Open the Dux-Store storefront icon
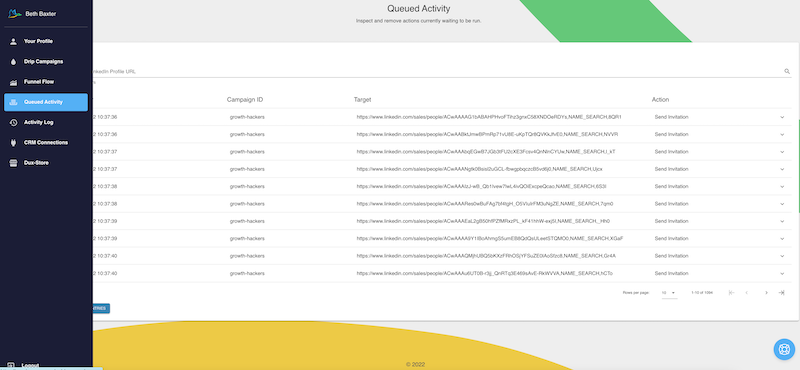The height and width of the screenshot is (370, 800). pyautogui.click(x=13, y=163)
